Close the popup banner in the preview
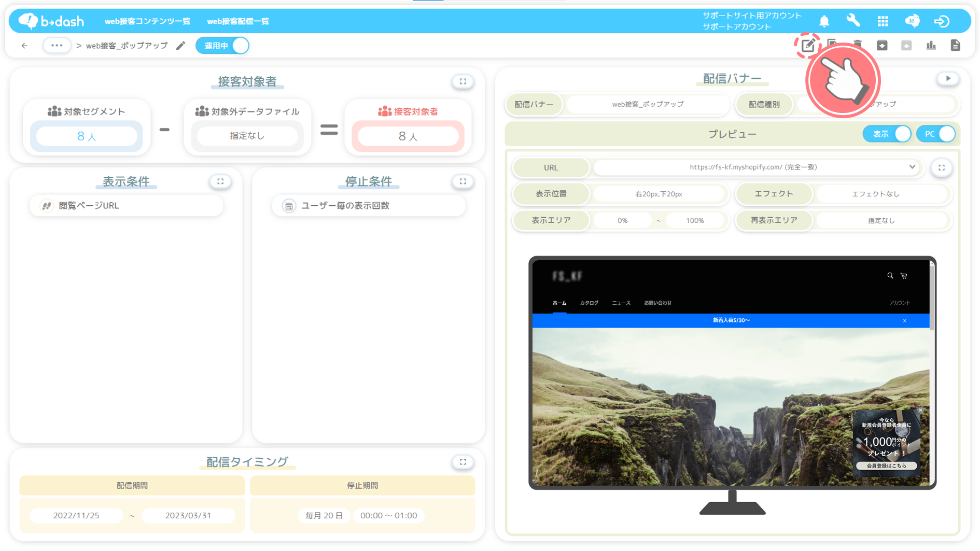This screenshot has width=980, height=551. point(921,410)
